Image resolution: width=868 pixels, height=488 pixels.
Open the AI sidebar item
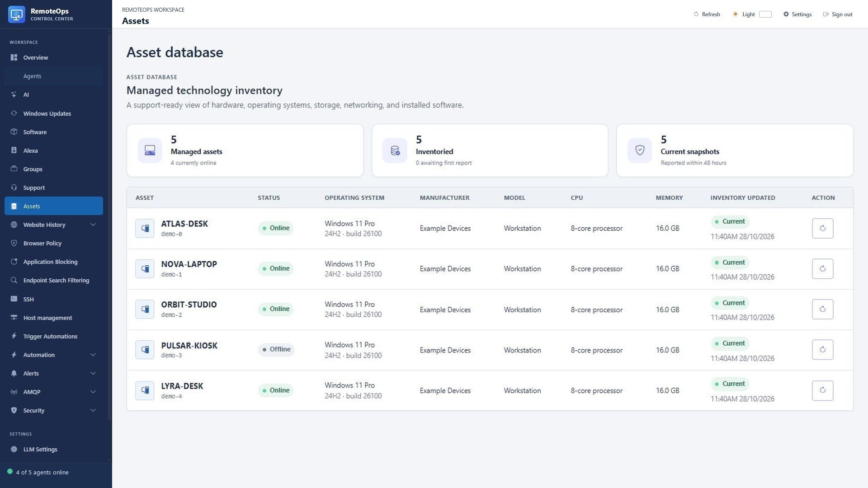(54, 95)
